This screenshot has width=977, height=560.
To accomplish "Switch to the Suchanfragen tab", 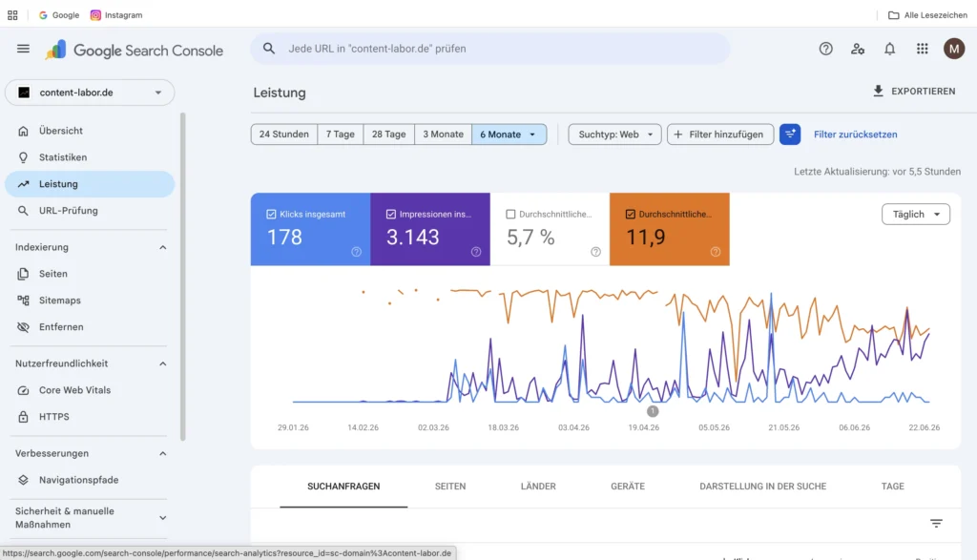I will pyautogui.click(x=343, y=487).
